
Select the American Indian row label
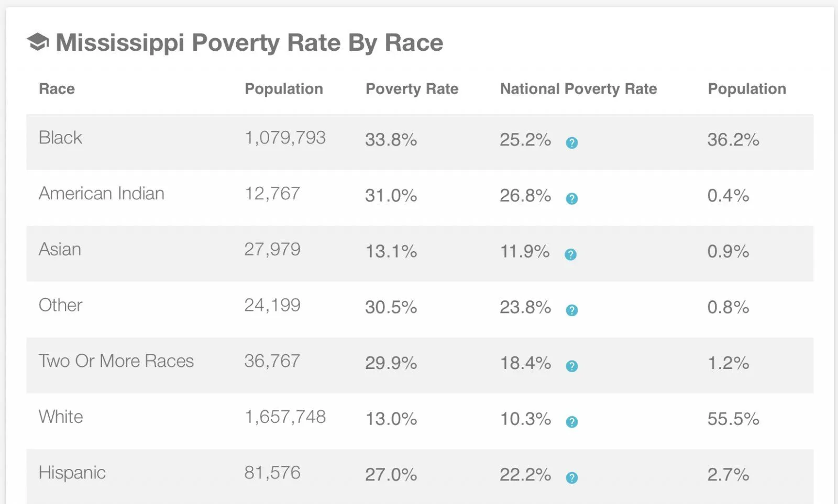(x=101, y=194)
